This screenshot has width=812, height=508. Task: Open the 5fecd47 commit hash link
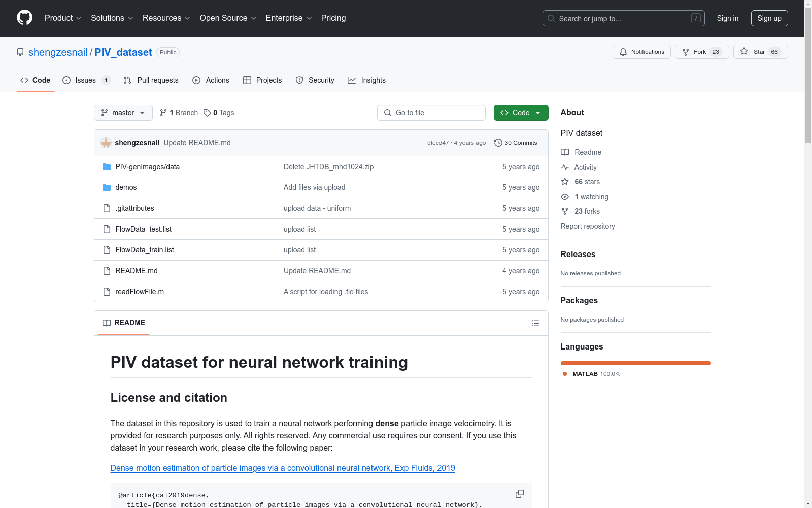pos(438,143)
